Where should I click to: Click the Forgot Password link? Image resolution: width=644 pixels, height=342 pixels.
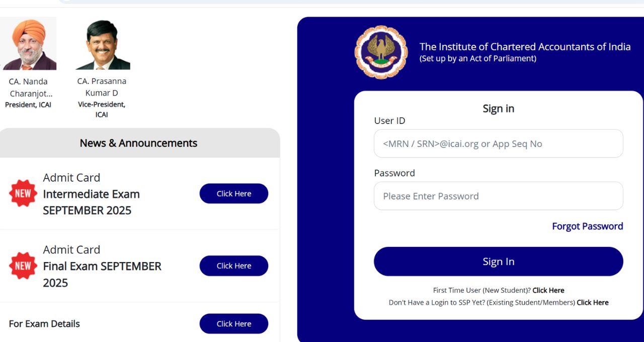[588, 226]
